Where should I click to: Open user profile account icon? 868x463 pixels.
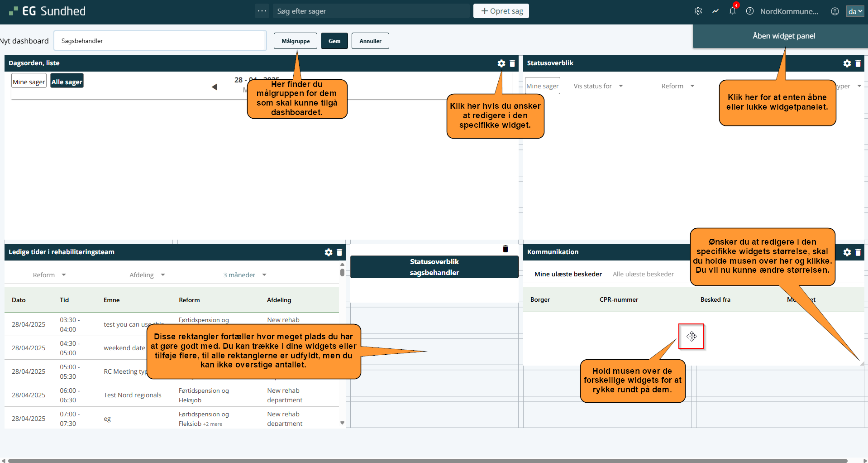835,11
